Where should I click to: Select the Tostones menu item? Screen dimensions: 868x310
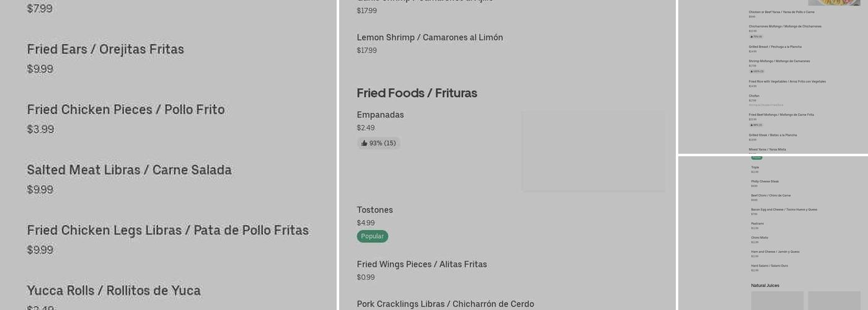(x=374, y=210)
